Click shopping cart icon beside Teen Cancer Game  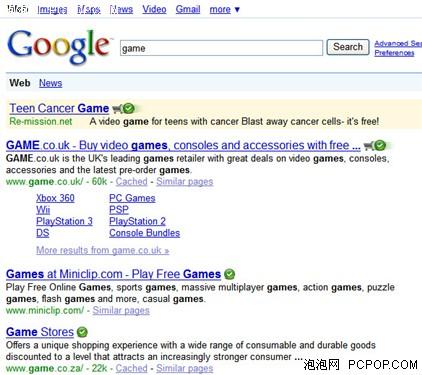pyautogui.click(x=117, y=109)
